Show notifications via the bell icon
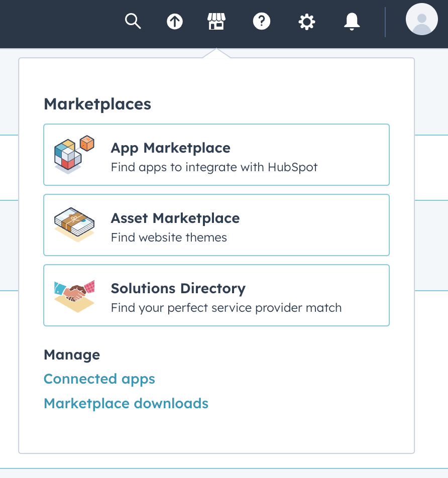Image resolution: width=448 pixels, height=478 pixels. (352, 22)
